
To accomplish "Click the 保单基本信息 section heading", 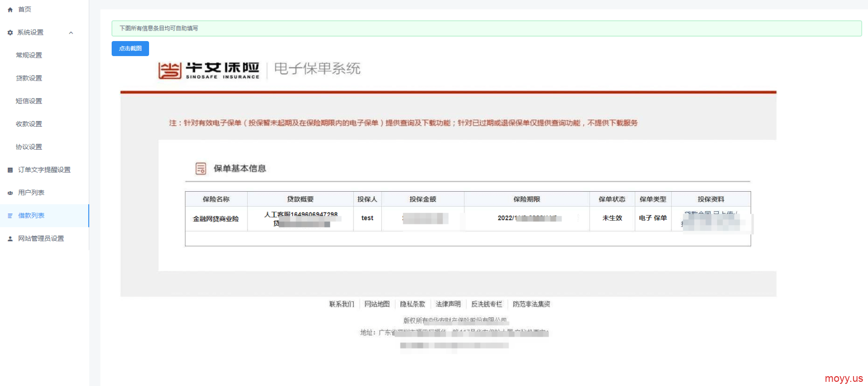I will click(239, 168).
